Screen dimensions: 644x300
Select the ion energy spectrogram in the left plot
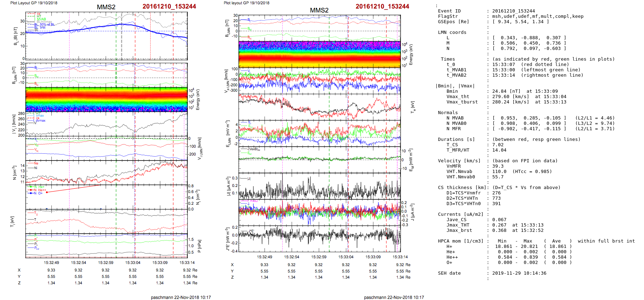106,100
